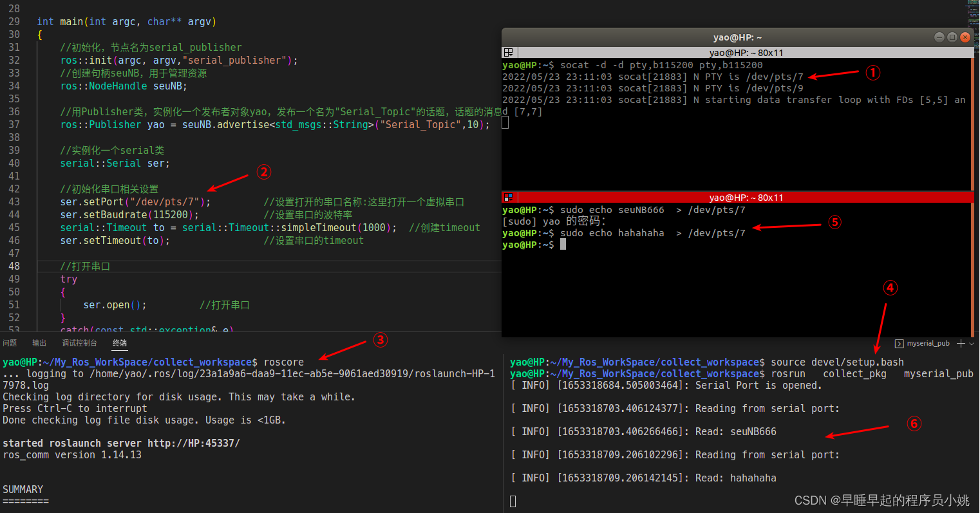Add a new terminal with the plus icon
This screenshot has height=513, width=980.
[x=961, y=344]
